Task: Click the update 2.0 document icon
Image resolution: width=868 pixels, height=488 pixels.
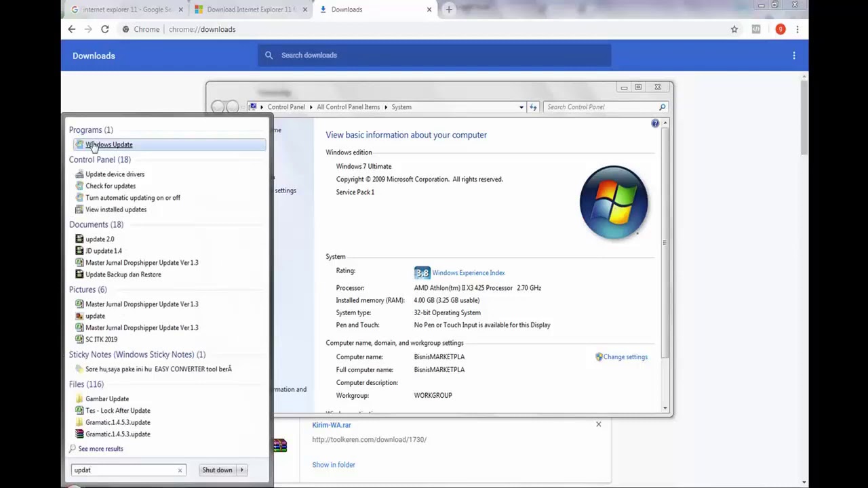Action: [x=79, y=239]
